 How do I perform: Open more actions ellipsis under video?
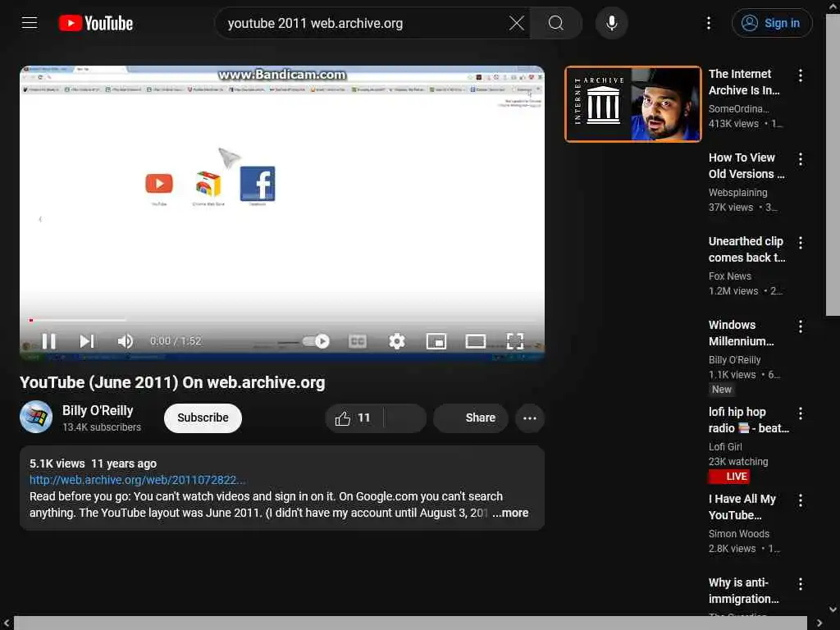pos(530,418)
